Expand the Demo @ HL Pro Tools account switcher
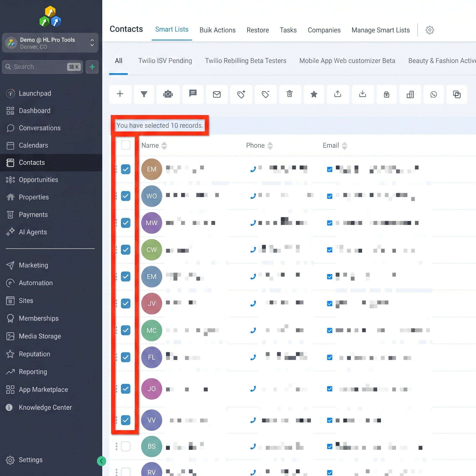Viewport: 476px width, 476px height. coord(50,43)
